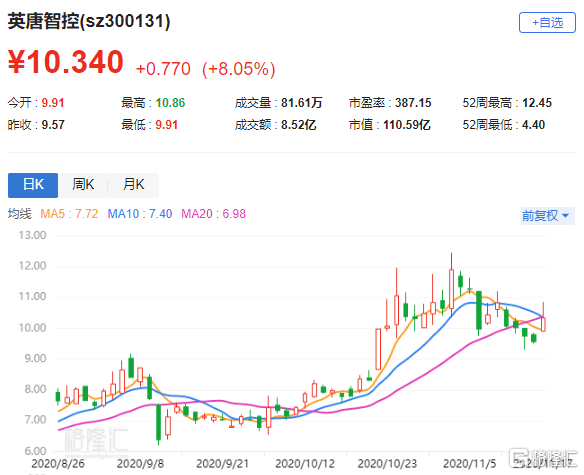This screenshot has height=475, width=584.
Task: Open the 前复权 adjustment dropdown
Action: 548,216
